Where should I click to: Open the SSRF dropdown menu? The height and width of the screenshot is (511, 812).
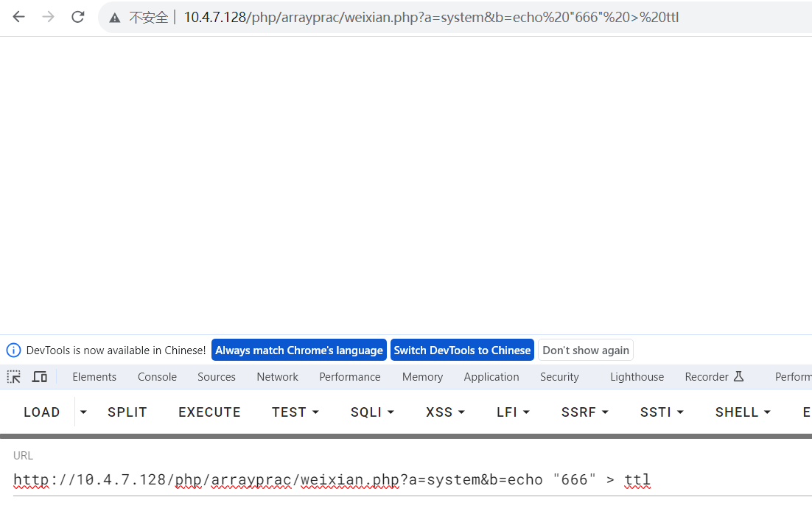point(584,412)
